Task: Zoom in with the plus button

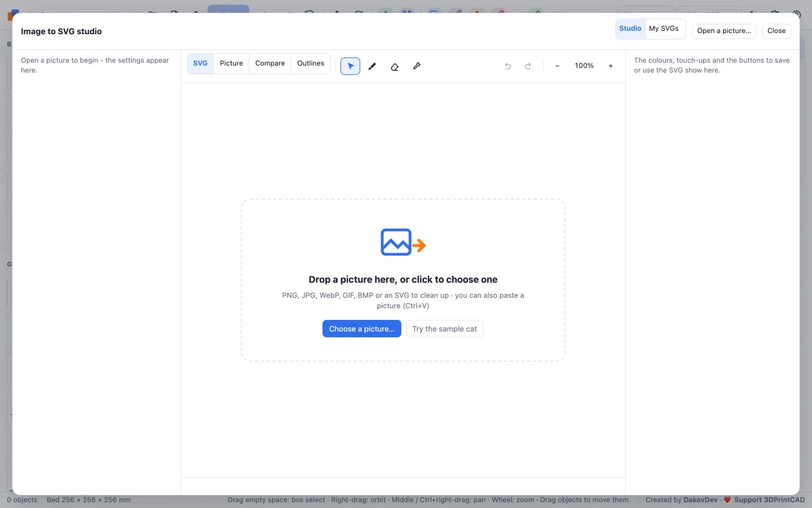Action: [x=611, y=66]
